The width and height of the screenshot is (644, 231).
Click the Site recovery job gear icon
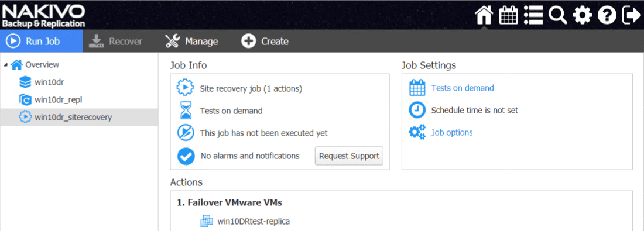(x=185, y=88)
